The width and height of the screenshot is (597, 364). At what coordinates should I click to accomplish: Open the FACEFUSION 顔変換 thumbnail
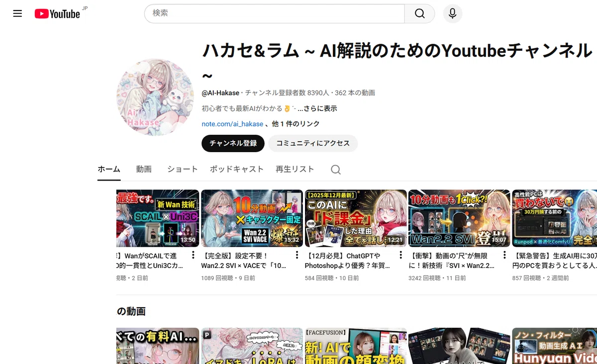pos(355,346)
